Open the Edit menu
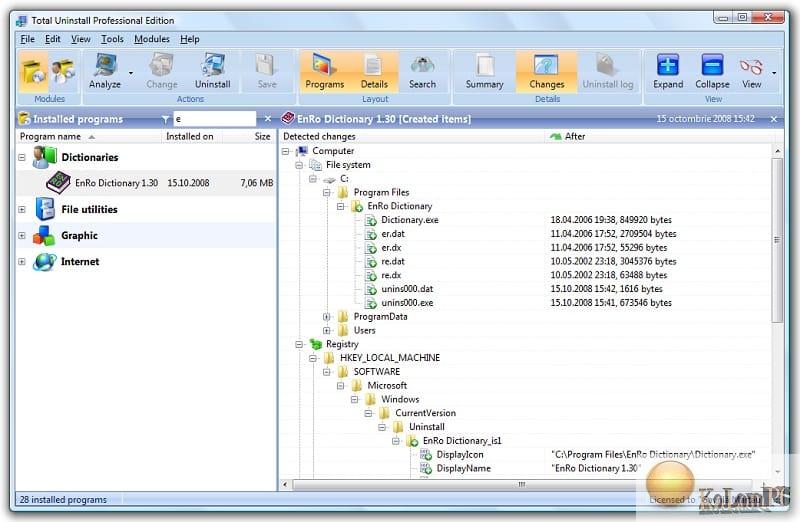This screenshot has height=522, width=800. [x=53, y=39]
